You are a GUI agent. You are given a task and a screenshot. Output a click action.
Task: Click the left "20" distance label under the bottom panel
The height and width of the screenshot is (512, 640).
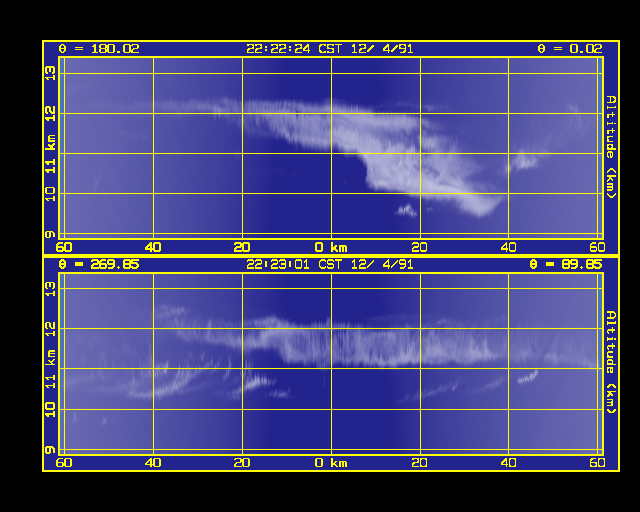[242, 463]
